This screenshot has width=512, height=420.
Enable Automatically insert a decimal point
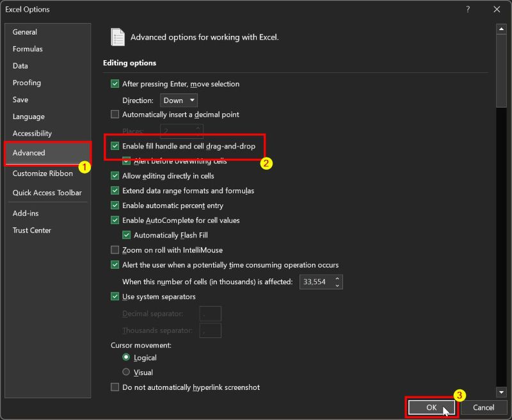tap(115, 115)
